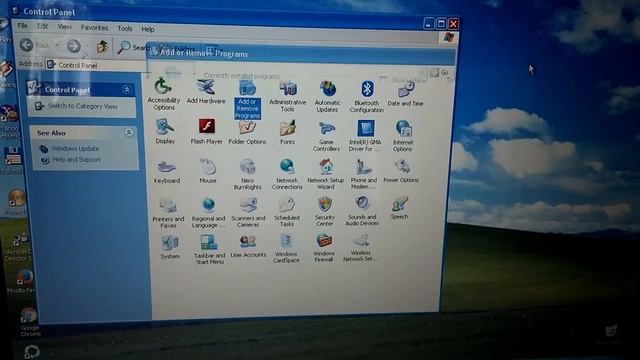Image resolution: width=640 pixels, height=360 pixels.
Task: Open Accessibility Options applet
Action: point(164,94)
